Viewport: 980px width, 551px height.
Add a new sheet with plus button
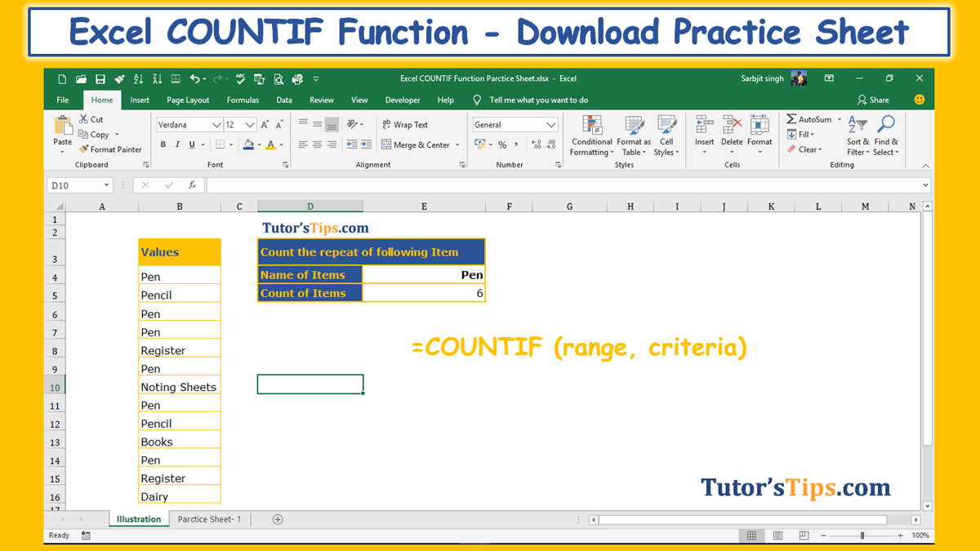pyautogui.click(x=278, y=519)
